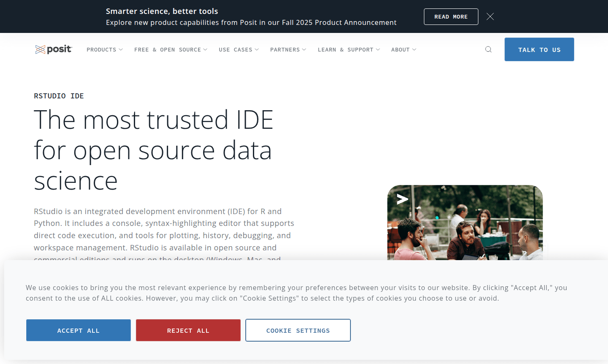
Task: Reject all cookies
Action: pyautogui.click(x=188, y=330)
